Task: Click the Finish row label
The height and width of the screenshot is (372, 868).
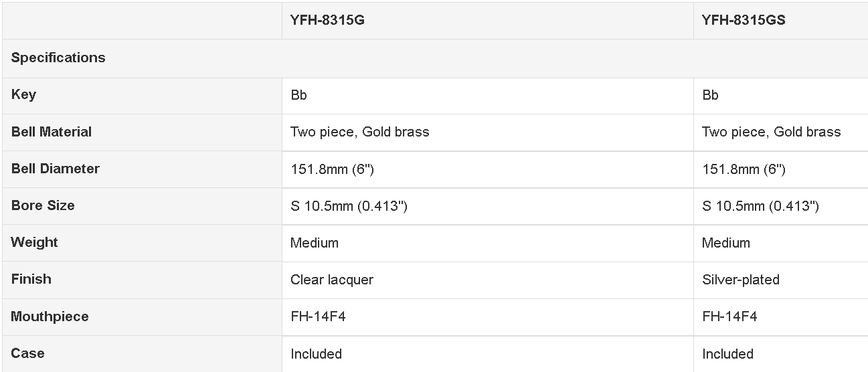Action: (31, 279)
